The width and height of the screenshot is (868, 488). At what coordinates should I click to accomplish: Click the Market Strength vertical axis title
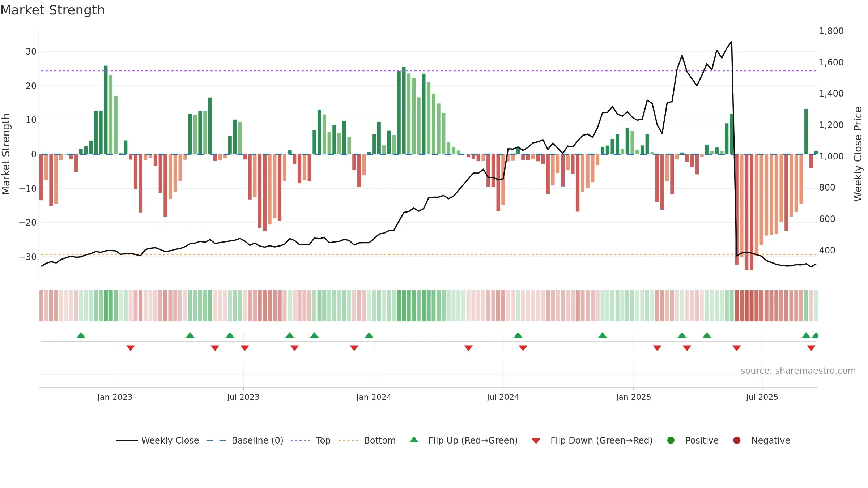point(6,154)
